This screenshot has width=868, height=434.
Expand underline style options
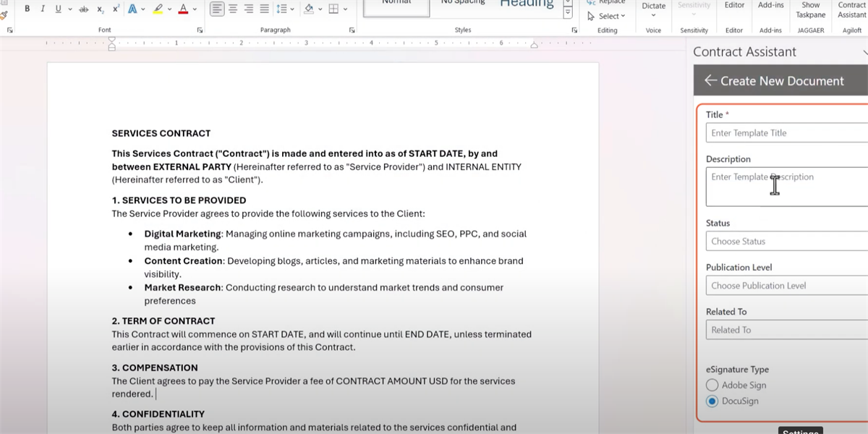[69, 9]
